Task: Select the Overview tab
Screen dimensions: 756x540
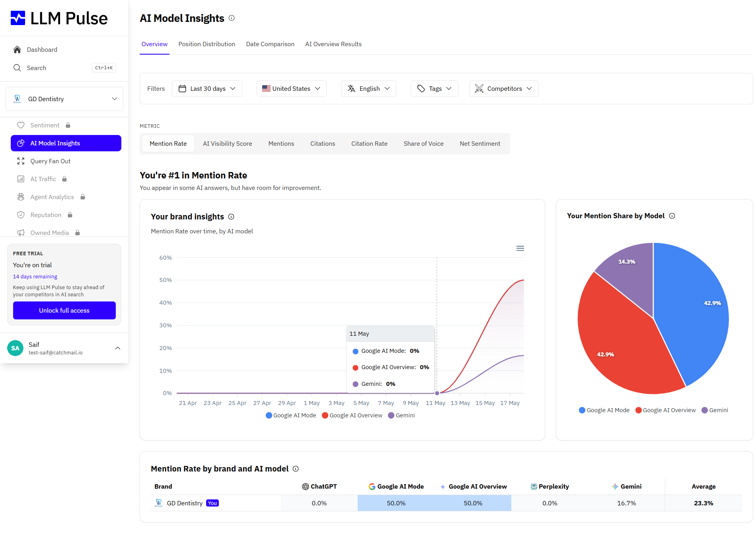Action: click(154, 44)
